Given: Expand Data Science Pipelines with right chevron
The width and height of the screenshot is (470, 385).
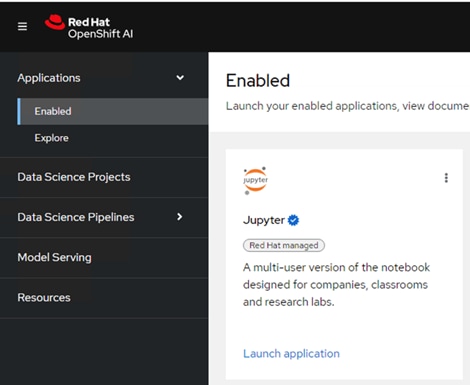Looking at the screenshot, I should [x=180, y=217].
